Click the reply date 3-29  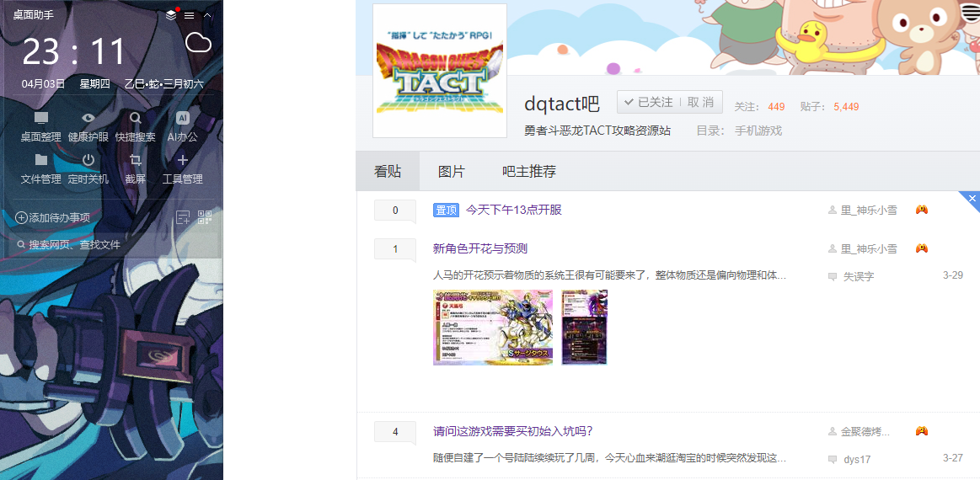pos(952,275)
